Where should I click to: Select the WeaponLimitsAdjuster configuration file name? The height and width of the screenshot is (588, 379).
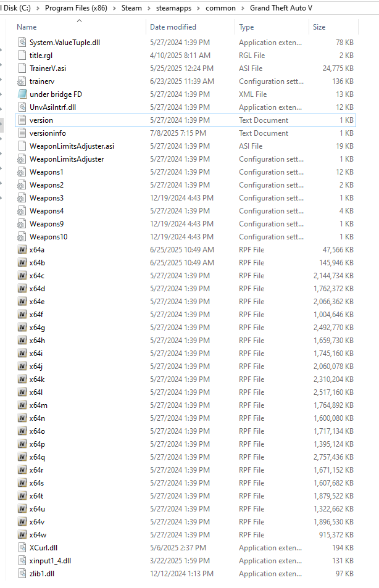[67, 159]
